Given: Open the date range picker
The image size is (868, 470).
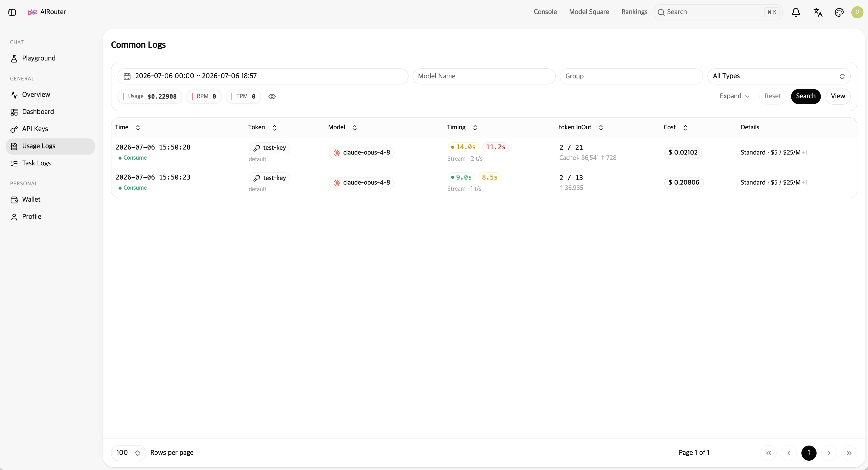Looking at the screenshot, I should click(263, 76).
